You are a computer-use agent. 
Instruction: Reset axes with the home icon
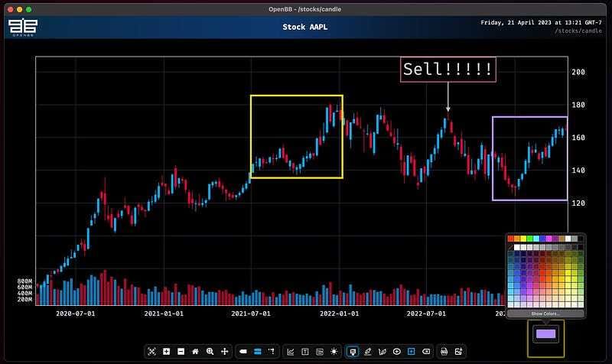click(195, 352)
